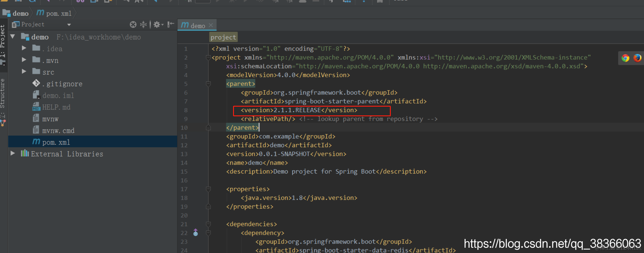Select the src folder row

(93, 72)
